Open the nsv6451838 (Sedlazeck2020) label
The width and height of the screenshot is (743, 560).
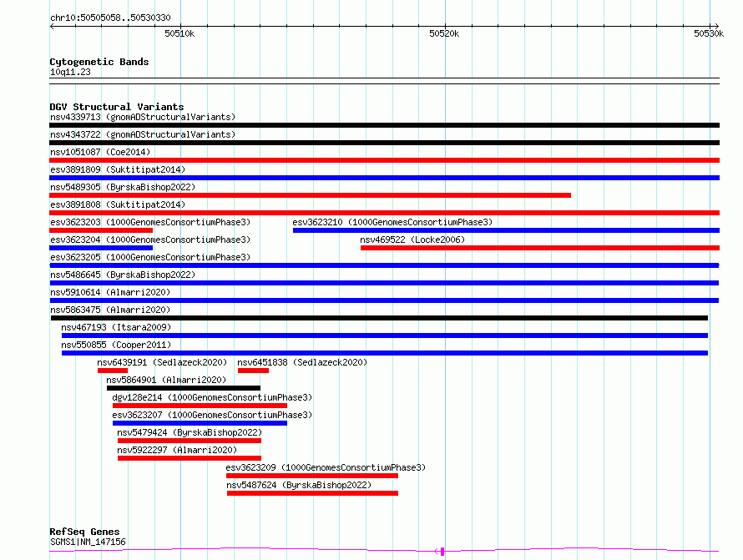click(x=302, y=362)
